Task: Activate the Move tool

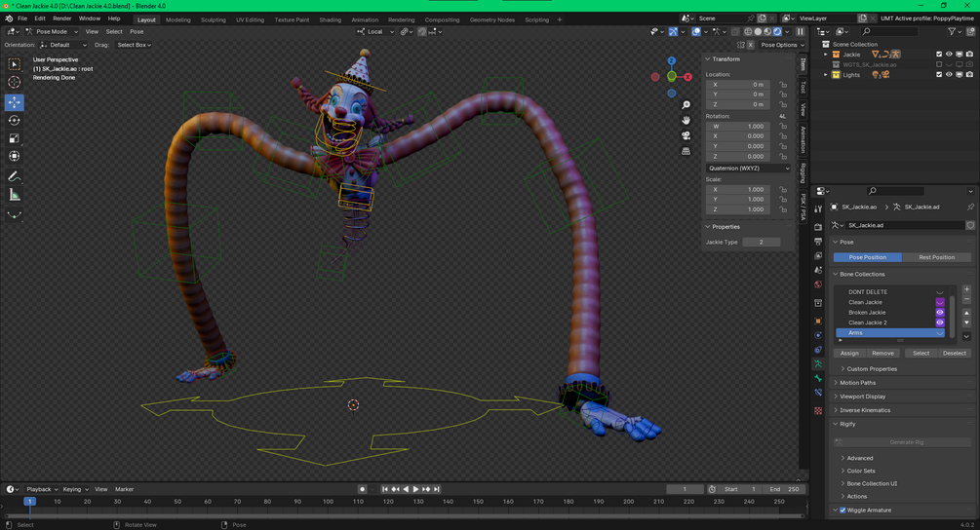Action: coord(14,101)
